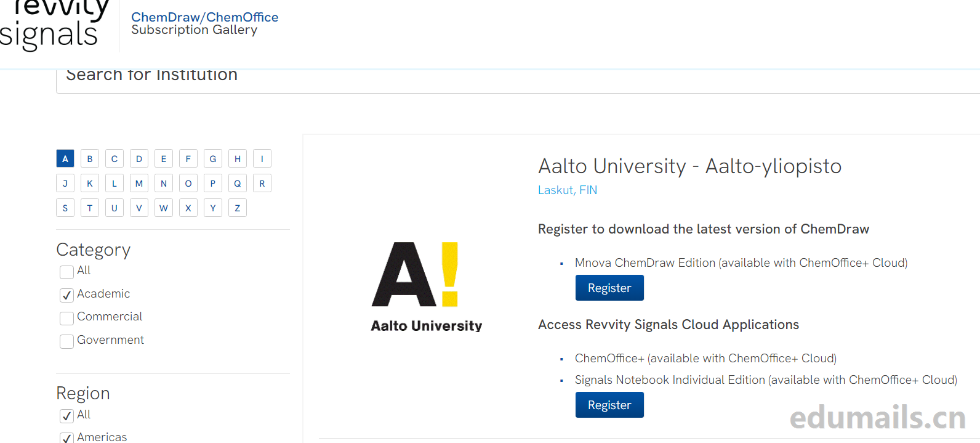This screenshot has width=980, height=443.
Task: Filter institutions by letter B
Action: (90, 159)
